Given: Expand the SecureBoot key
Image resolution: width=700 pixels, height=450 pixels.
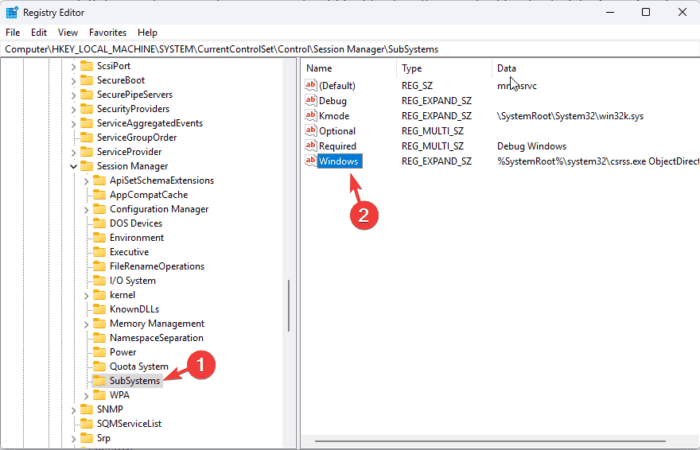Looking at the screenshot, I should pos(74,81).
